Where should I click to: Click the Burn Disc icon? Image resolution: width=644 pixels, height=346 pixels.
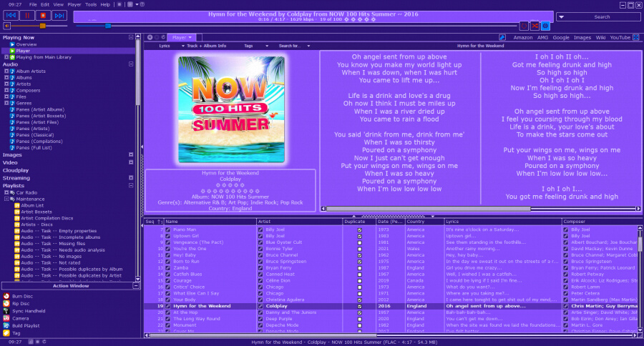pyautogui.click(x=6, y=296)
